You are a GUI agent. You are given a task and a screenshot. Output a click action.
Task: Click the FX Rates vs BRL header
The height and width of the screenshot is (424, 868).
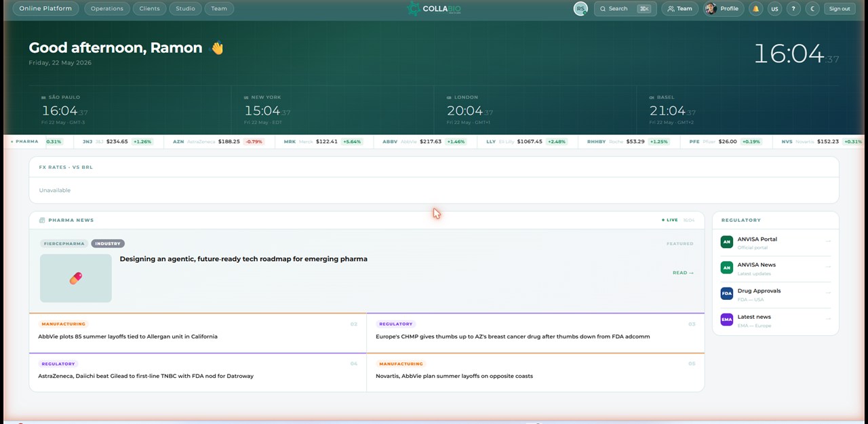coord(66,167)
